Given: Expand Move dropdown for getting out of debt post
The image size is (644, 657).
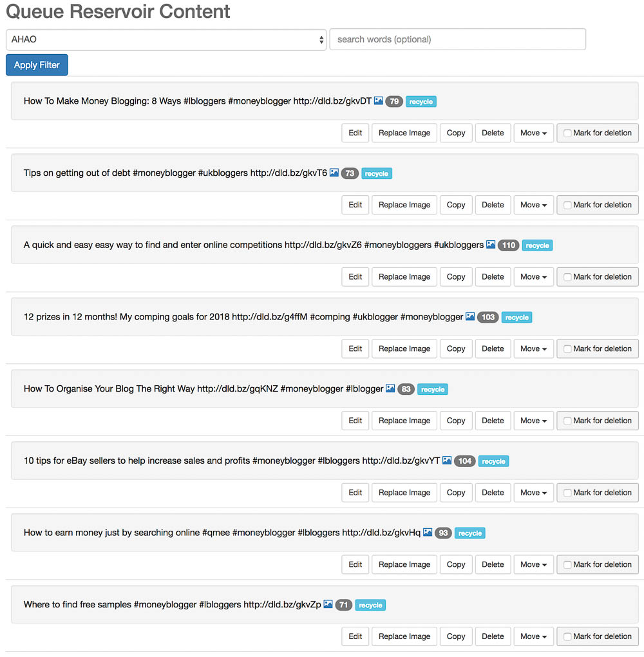Looking at the screenshot, I should pyautogui.click(x=533, y=205).
